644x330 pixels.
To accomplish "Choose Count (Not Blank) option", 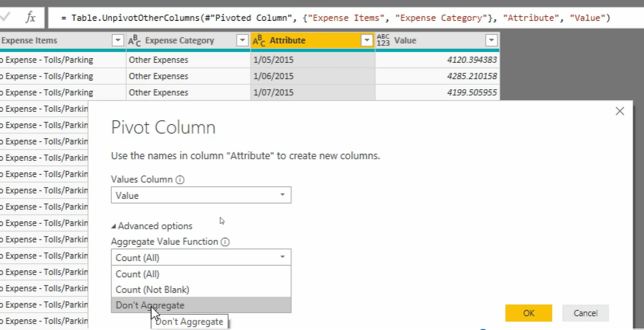I will 201,290.
